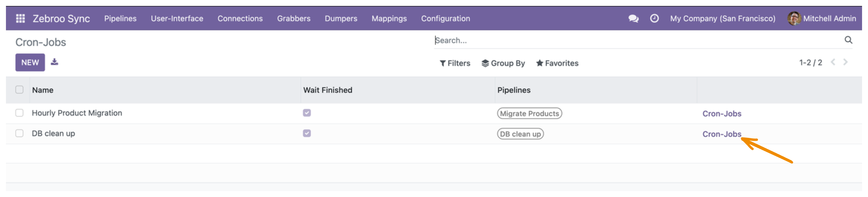
Task: Open the My Company (San Francisco) switcher
Action: click(x=722, y=19)
